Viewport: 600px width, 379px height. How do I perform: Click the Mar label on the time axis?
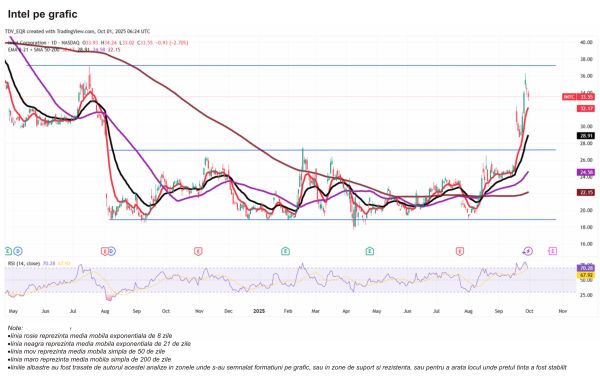[315, 311]
